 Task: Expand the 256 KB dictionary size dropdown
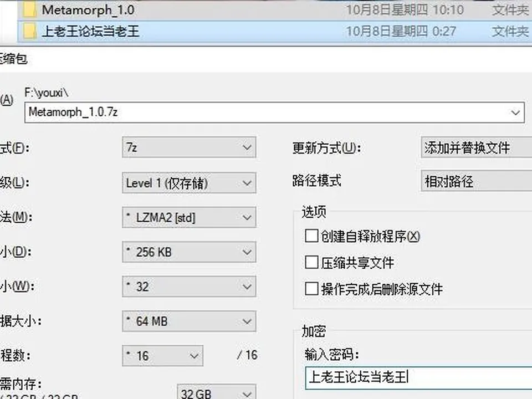189,252
